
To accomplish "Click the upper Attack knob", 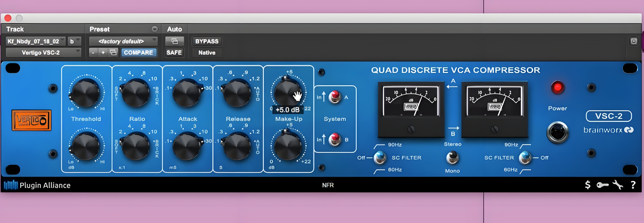I will pyautogui.click(x=187, y=93).
